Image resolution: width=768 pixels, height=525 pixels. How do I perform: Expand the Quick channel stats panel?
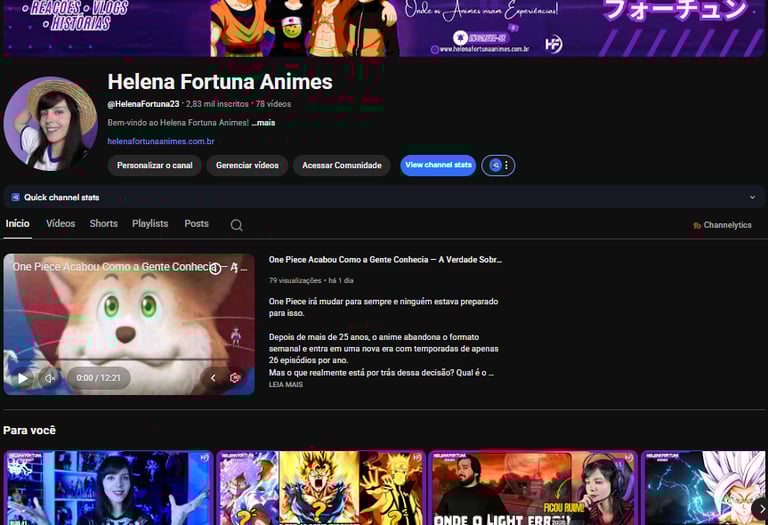point(752,197)
